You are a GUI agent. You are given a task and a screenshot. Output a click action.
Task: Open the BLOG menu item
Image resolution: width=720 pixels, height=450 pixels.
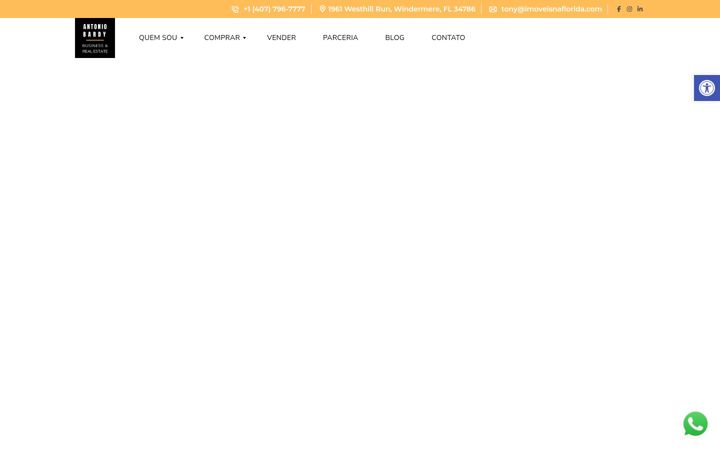coord(394,38)
